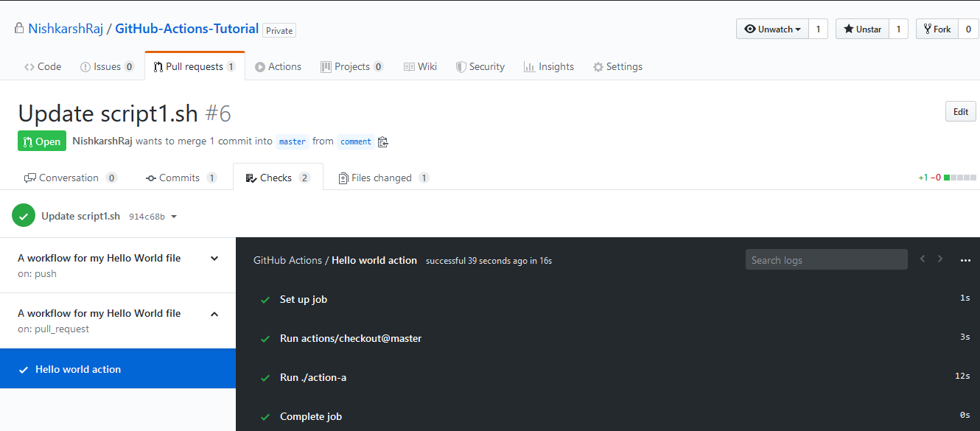Click the Unstar button
The image size is (980, 431).
[x=862, y=29]
